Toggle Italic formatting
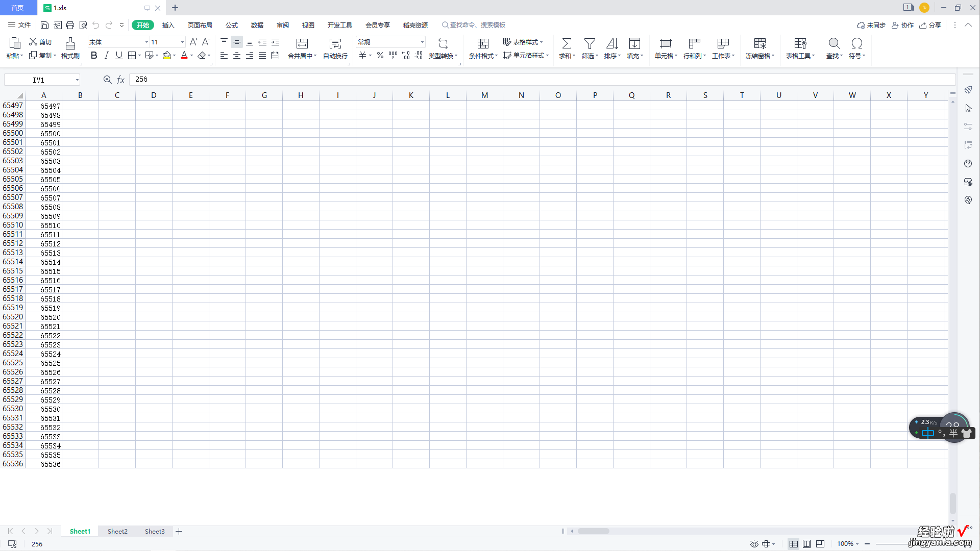The height and width of the screenshot is (551, 980). 106,55
